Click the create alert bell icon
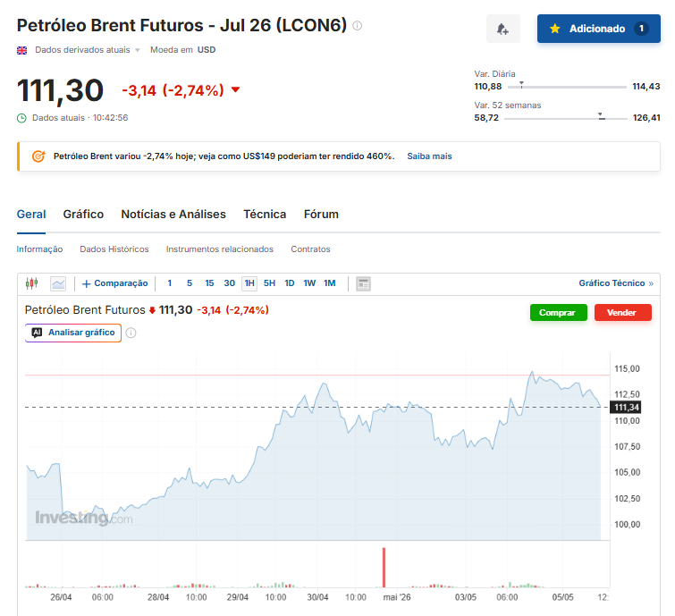The height and width of the screenshot is (616, 675). 502,29
